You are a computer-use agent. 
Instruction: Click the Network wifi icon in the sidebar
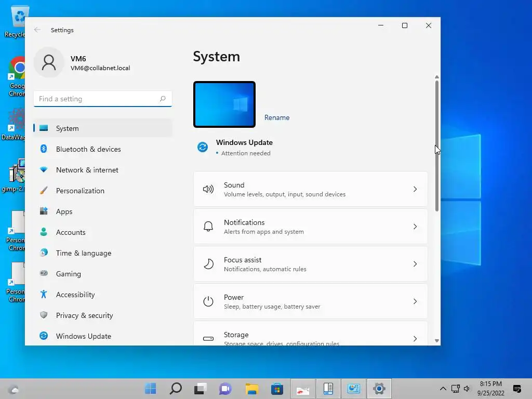(x=44, y=170)
